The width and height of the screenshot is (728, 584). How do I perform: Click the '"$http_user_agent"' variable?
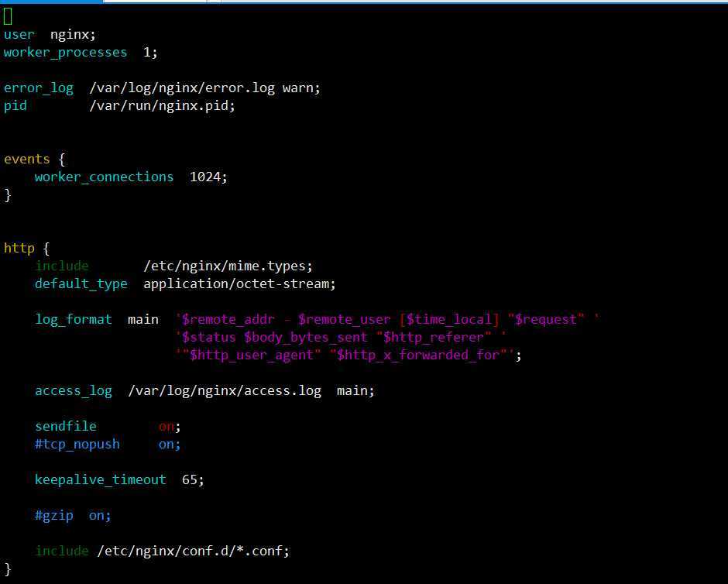(x=251, y=356)
